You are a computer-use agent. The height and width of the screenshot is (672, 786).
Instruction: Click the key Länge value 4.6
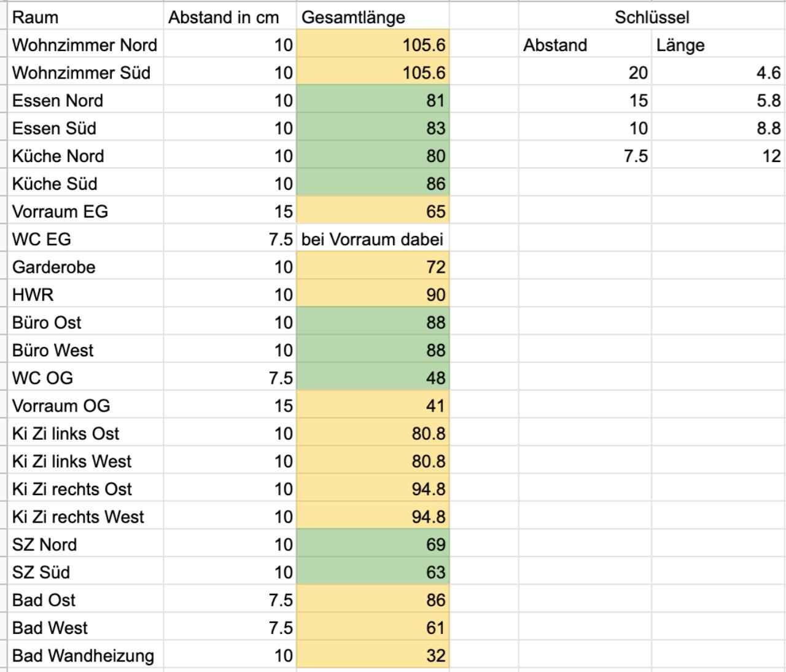pyautogui.click(x=718, y=72)
